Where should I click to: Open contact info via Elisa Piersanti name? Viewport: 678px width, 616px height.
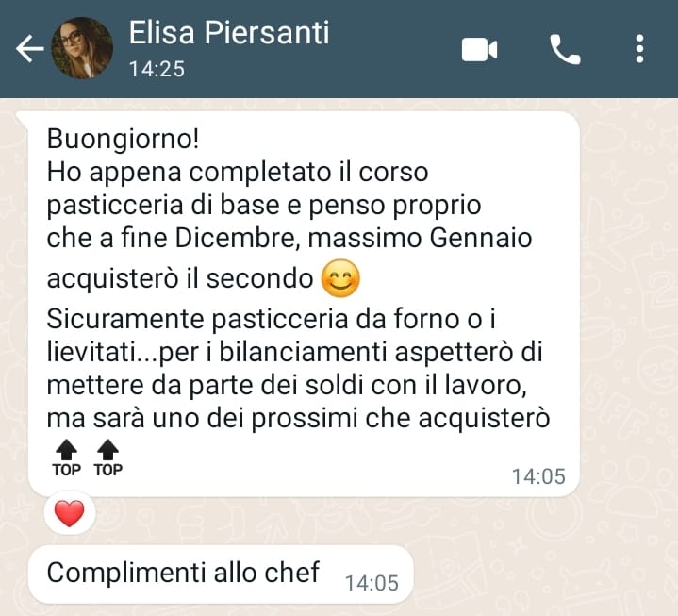coord(229,32)
